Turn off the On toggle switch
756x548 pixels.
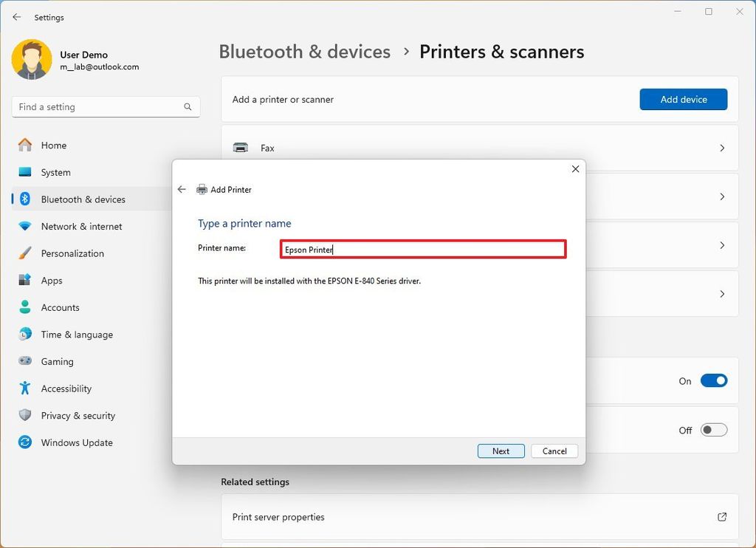tap(713, 380)
